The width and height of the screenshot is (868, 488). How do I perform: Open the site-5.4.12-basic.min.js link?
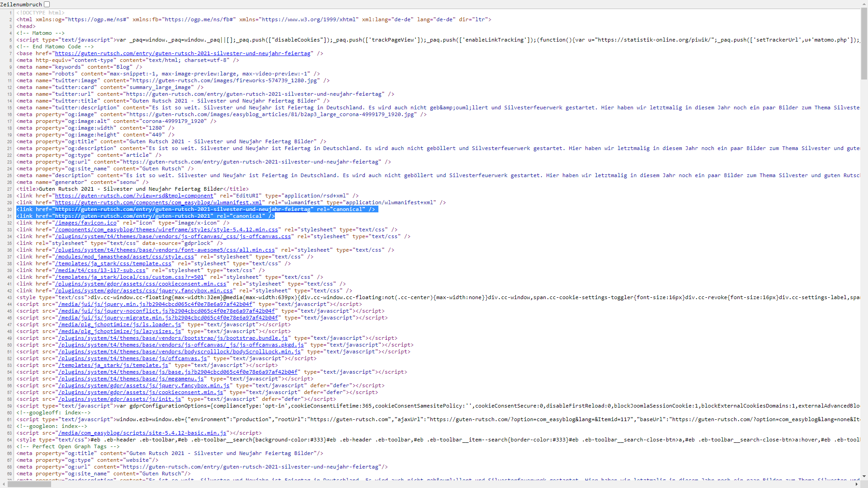point(142,433)
